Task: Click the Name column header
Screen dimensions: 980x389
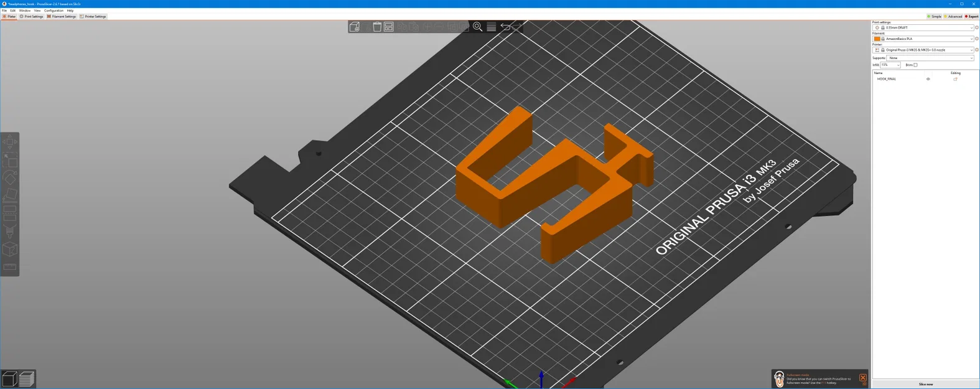Action: (x=878, y=73)
